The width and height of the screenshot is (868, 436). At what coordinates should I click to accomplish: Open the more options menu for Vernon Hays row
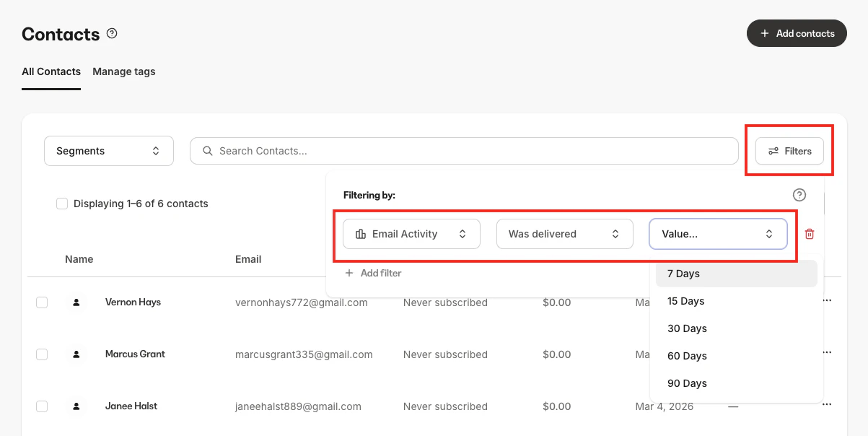pos(827,301)
